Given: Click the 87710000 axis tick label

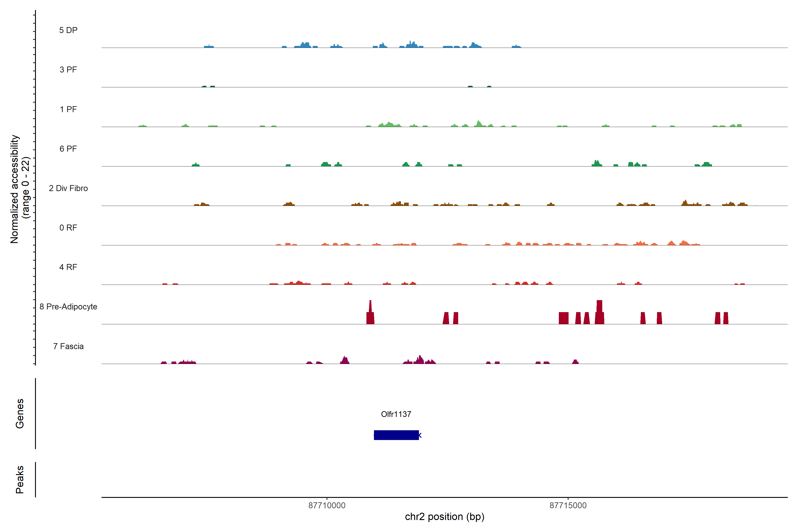Looking at the screenshot, I should [x=327, y=505].
